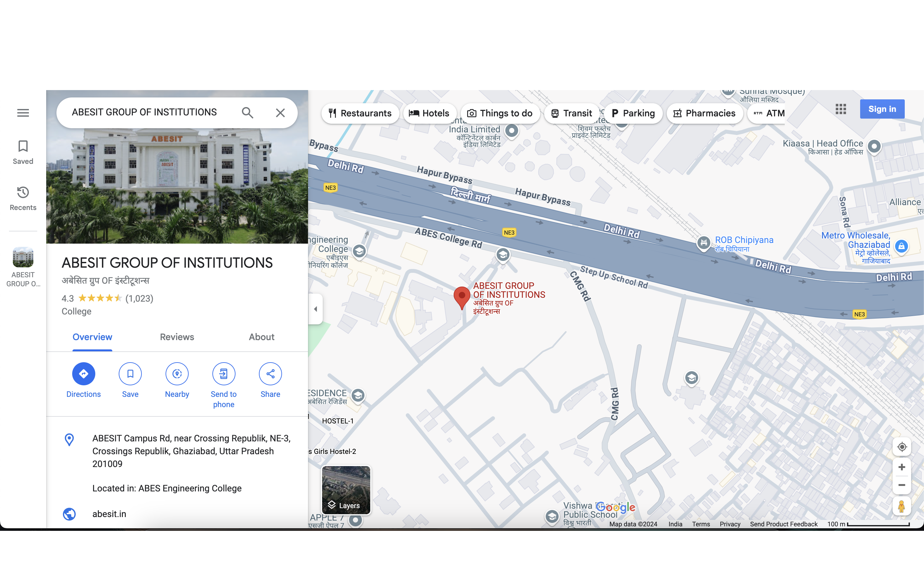Save this place to a list
Image resolution: width=924 pixels, height=577 pixels.
click(x=130, y=373)
